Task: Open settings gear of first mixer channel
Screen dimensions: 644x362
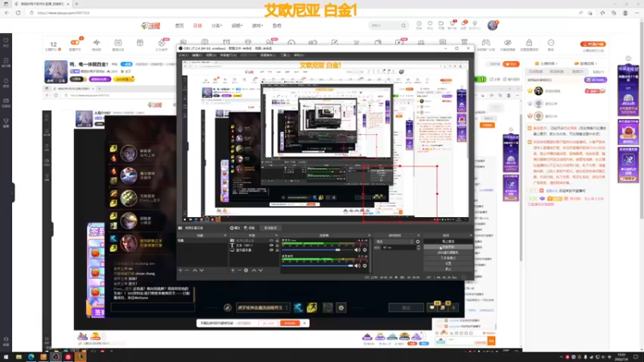Action: pos(365,249)
